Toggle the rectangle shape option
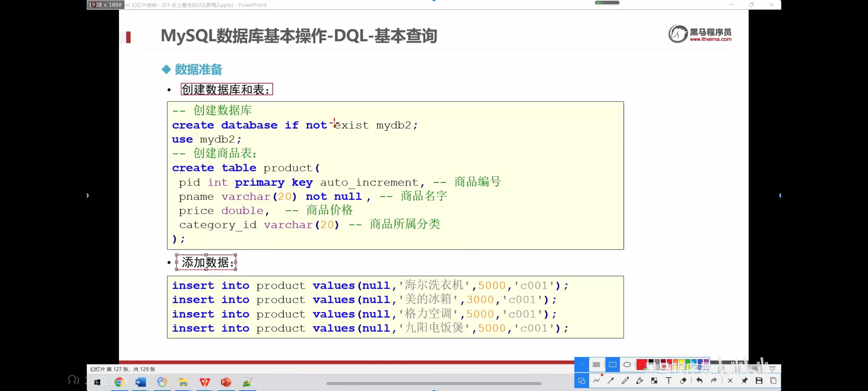868x391 pixels. coord(612,364)
